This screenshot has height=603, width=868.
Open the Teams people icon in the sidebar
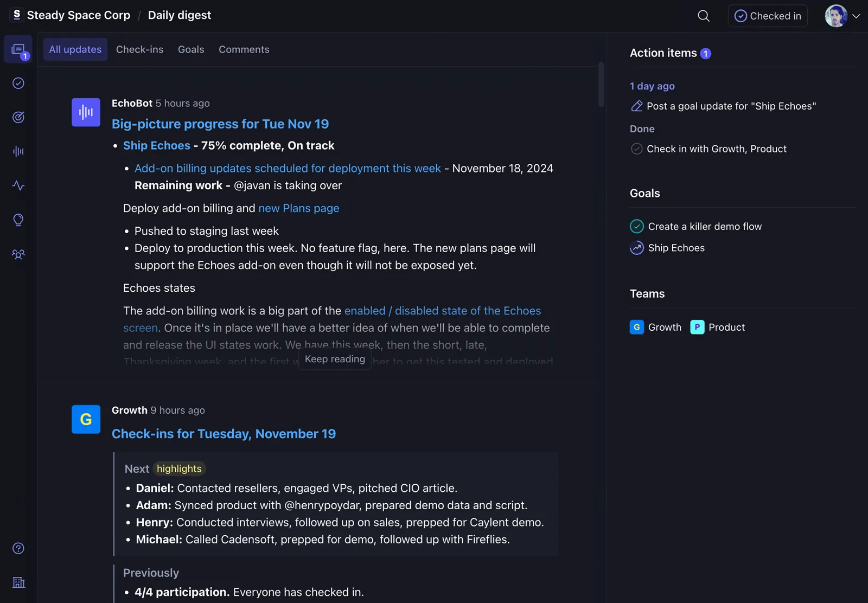(18, 254)
